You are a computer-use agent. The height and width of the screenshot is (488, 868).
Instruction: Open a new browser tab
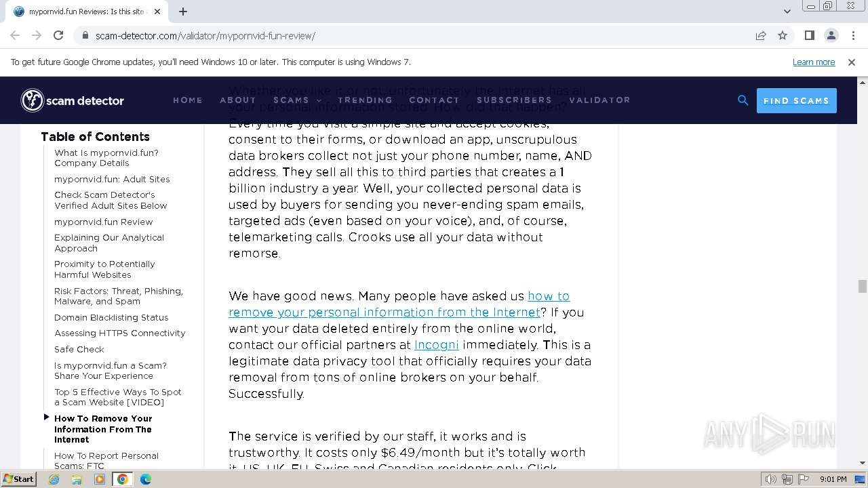point(182,12)
